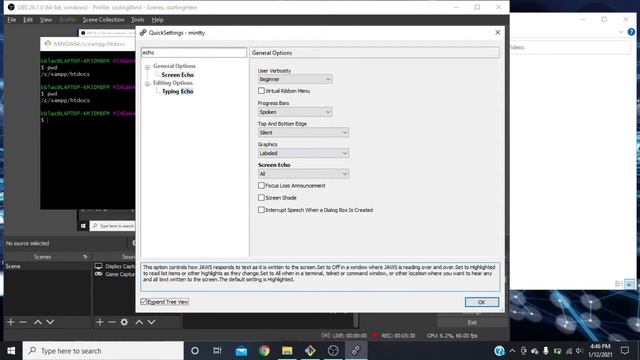Switch to Git Bash on the taskbar

point(310,351)
